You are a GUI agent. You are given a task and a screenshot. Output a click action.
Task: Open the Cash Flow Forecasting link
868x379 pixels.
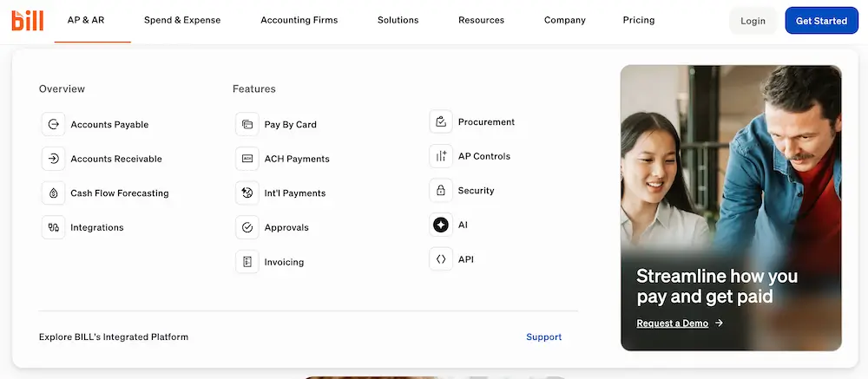120,193
